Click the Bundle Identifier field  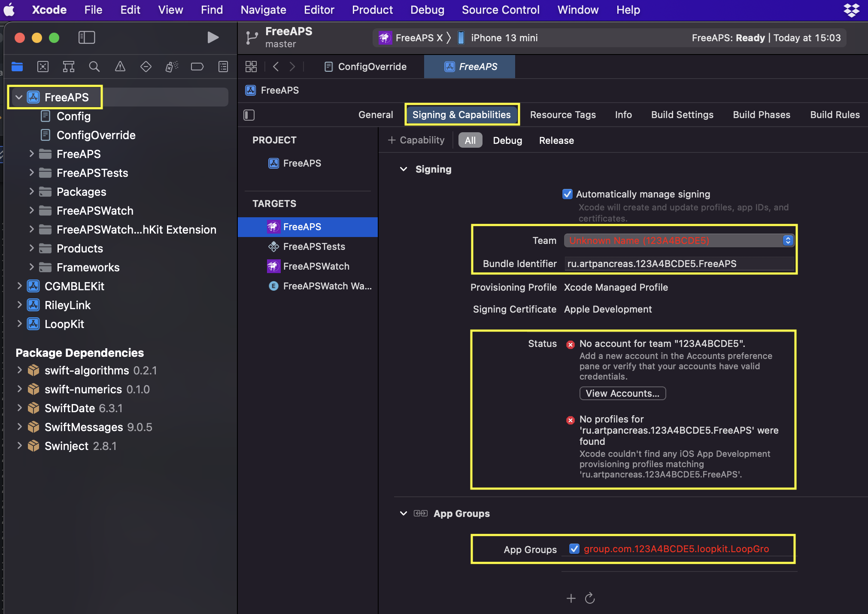[x=679, y=264]
